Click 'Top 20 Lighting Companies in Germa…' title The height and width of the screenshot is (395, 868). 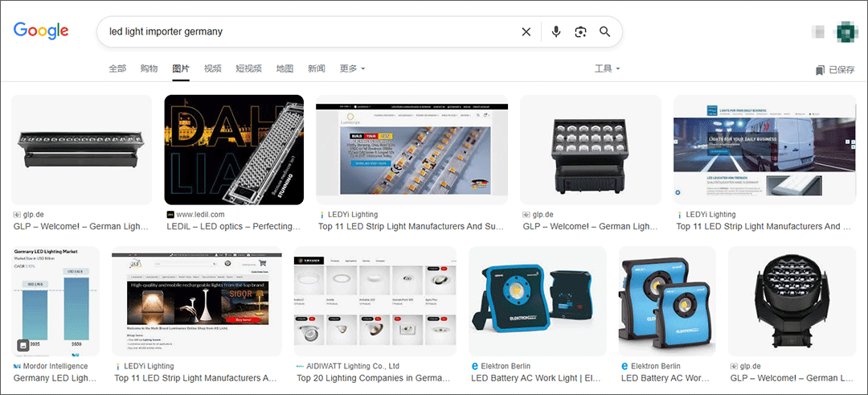tap(374, 378)
